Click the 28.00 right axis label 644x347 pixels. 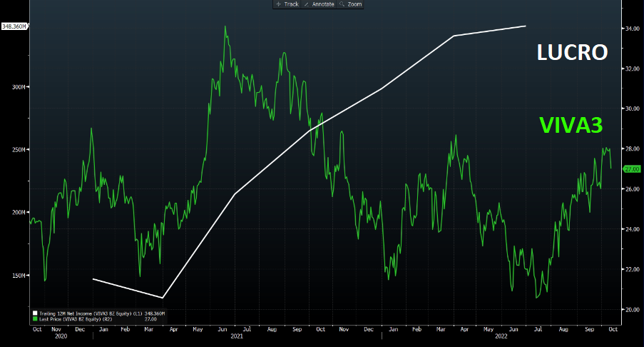pos(632,149)
